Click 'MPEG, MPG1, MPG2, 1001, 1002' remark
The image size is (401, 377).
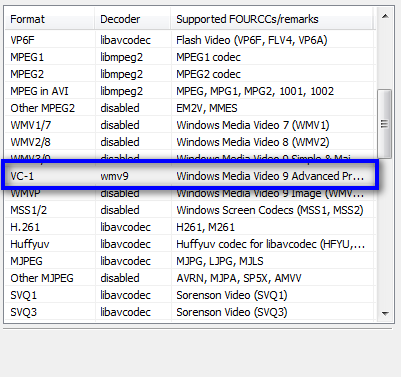tap(255, 91)
